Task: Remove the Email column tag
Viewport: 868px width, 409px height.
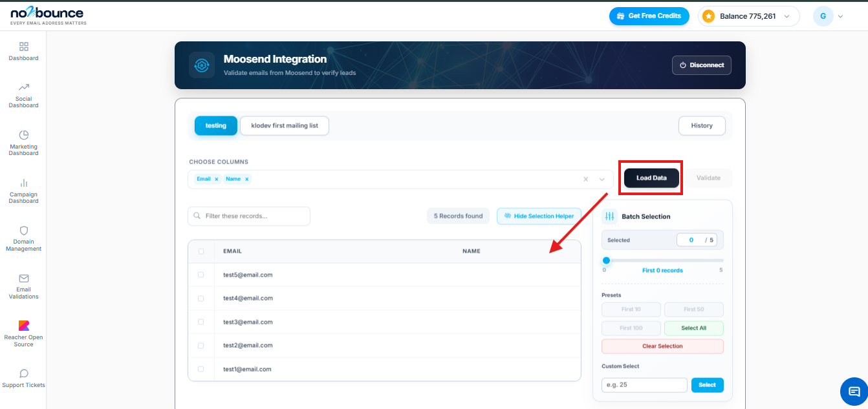Action: (216, 179)
